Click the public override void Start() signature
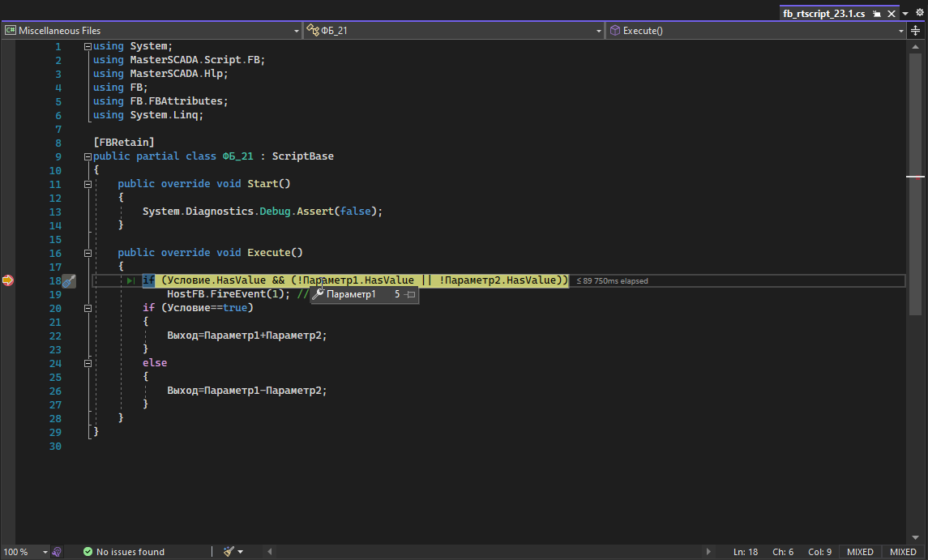 tap(204, 183)
